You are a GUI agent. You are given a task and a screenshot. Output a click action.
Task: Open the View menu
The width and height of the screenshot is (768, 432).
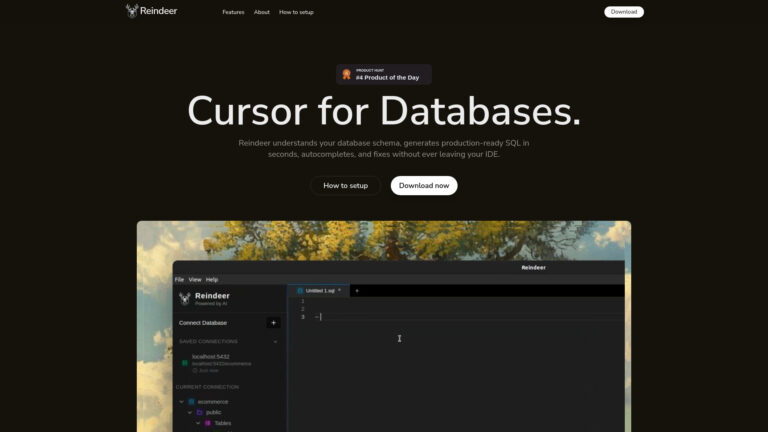(195, 280)
